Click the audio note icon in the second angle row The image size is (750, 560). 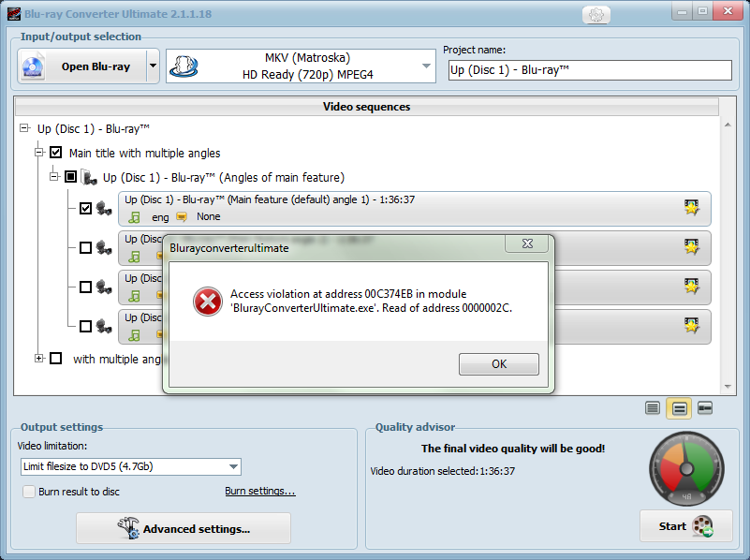tap(135, 257)
